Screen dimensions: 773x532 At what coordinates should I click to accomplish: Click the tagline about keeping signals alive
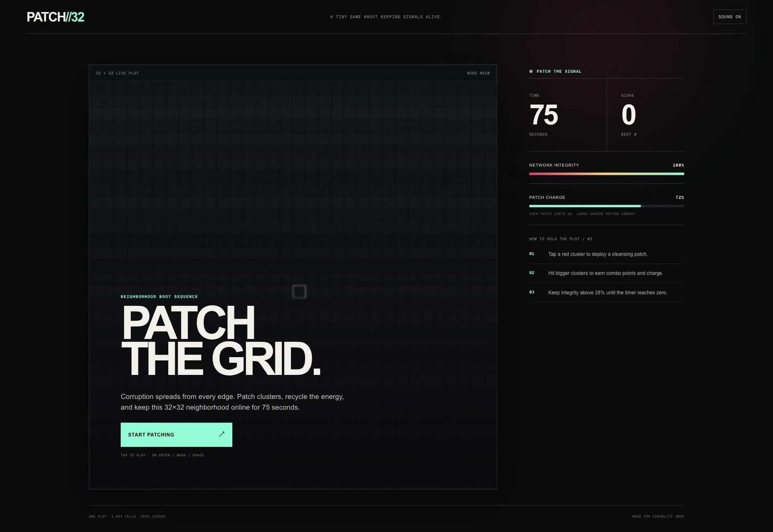click(x=386, y=17)
